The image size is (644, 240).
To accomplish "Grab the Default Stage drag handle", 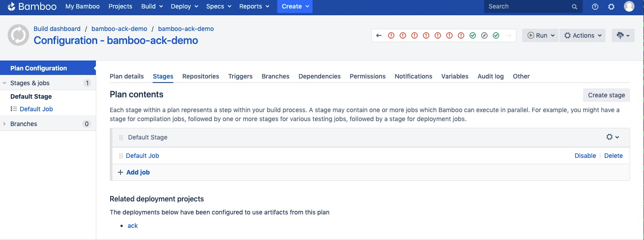I will click(121, 138).
